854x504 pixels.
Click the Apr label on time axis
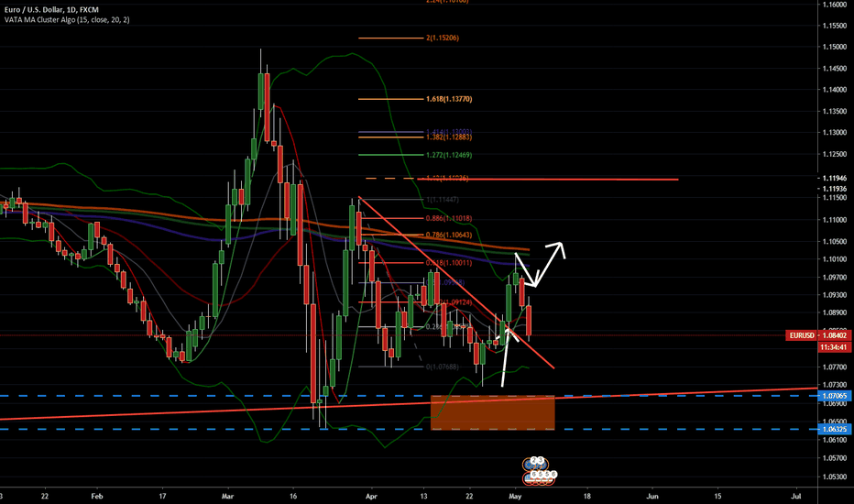[x=371, y=497]
